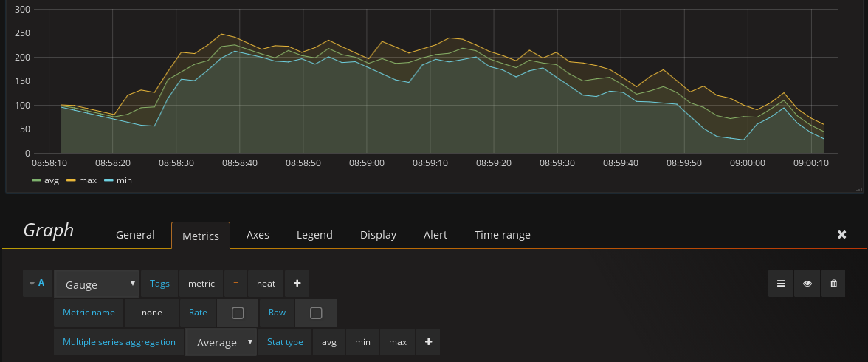Edit the 'heat' tag value
Viewport: 868px width, 362px height.
[266, 283]
